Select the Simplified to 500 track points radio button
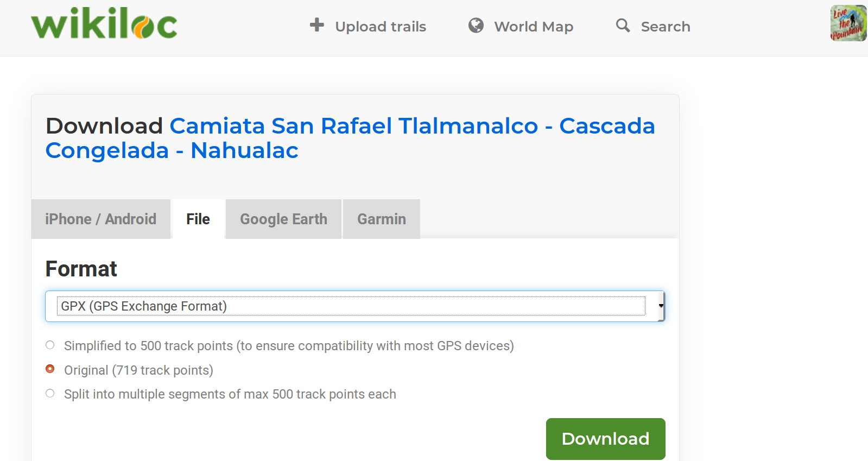 50,345
